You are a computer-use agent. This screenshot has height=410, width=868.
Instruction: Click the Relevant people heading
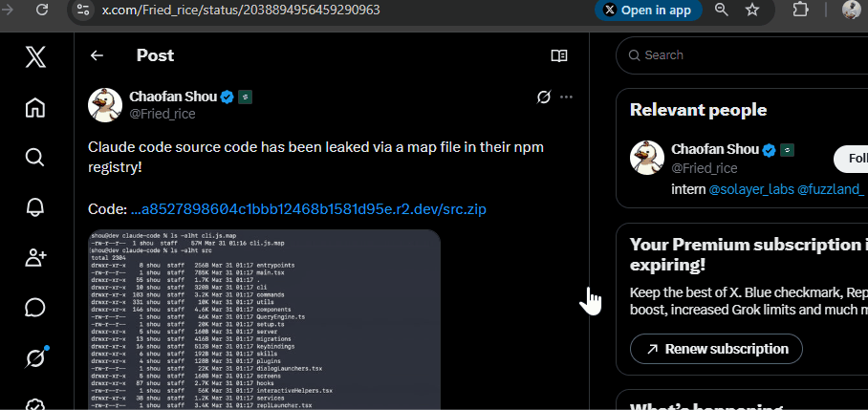coord(698,110)
